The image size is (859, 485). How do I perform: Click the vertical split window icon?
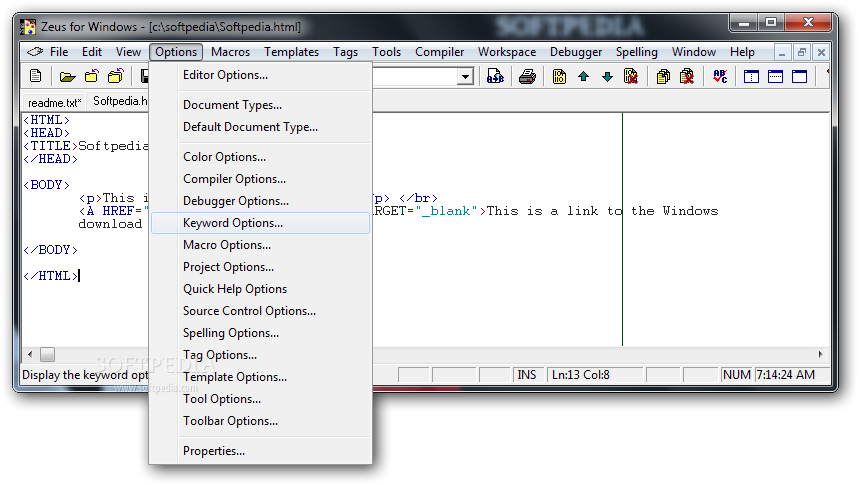751,76
